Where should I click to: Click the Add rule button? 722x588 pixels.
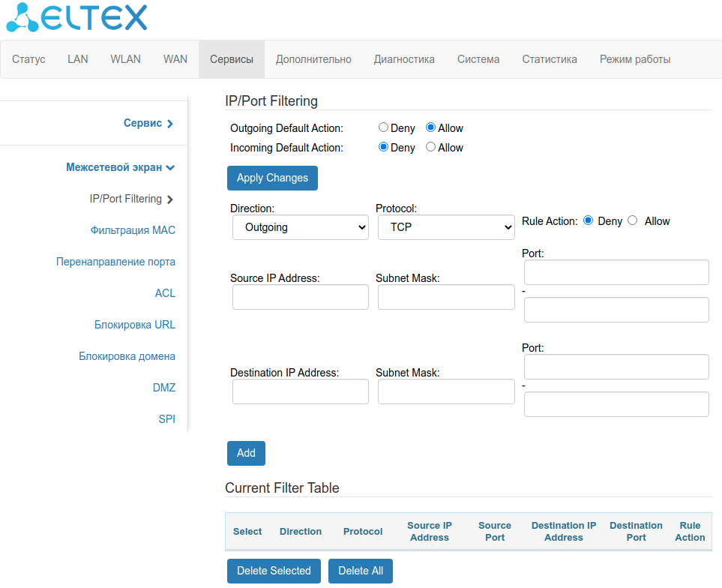pos(246,453)
